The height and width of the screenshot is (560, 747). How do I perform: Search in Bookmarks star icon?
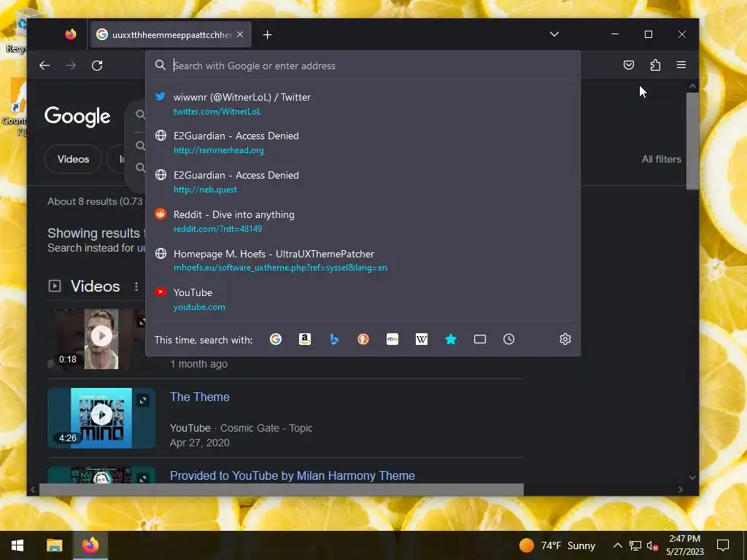click(x=451, y=339)
